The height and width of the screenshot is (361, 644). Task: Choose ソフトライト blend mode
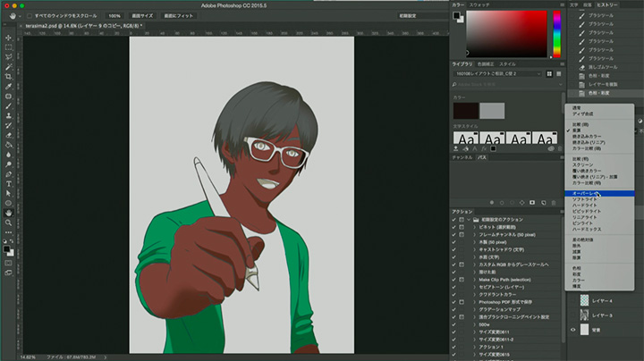[599, 199]
